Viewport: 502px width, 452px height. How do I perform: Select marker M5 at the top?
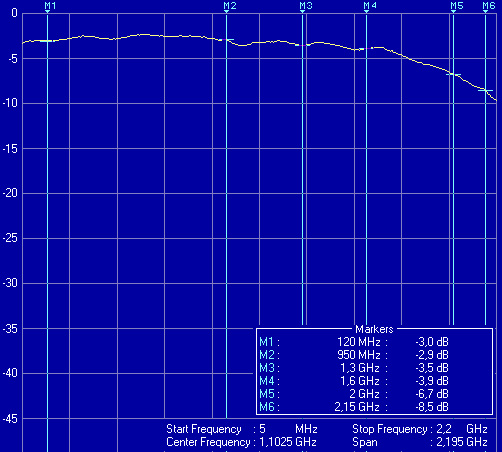point(457,6)
